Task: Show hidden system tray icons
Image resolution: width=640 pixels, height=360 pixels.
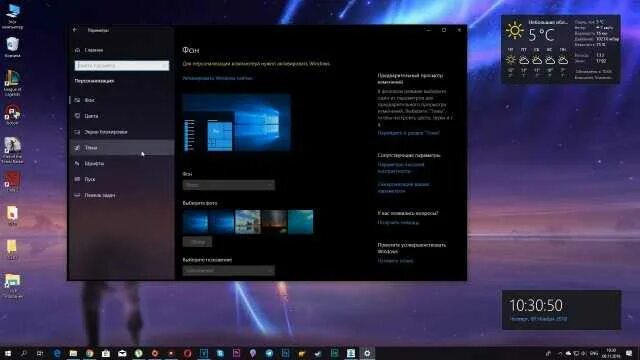Action: [x=560, y=353]
